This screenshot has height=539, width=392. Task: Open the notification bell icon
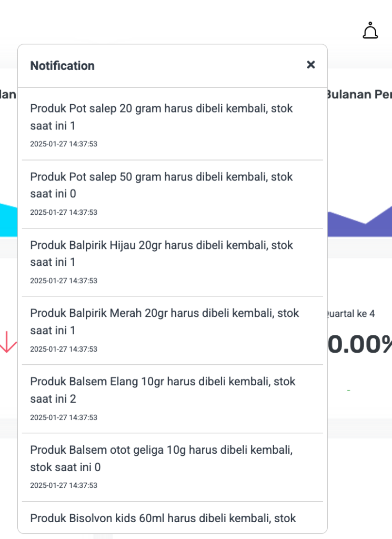370,30
